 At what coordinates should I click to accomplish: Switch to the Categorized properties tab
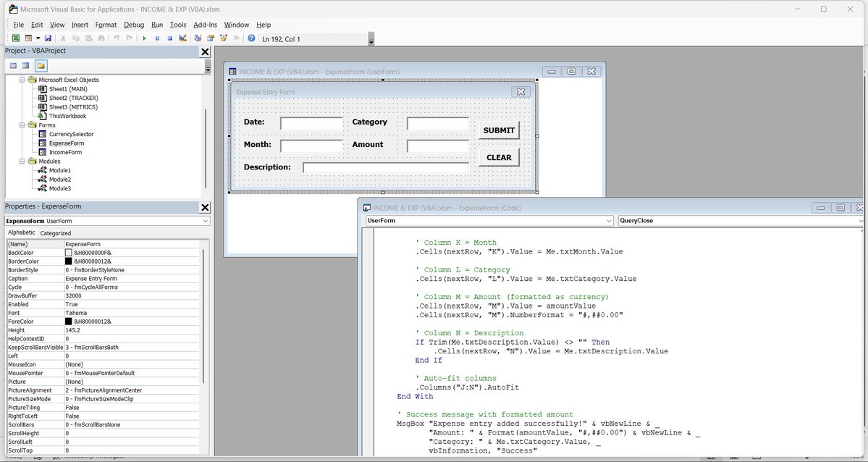pos(55,233)
